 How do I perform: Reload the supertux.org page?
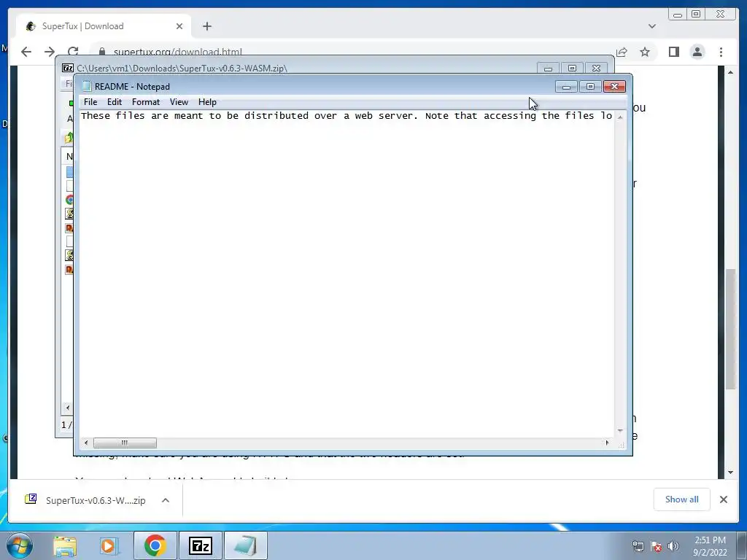pos(73,52)
